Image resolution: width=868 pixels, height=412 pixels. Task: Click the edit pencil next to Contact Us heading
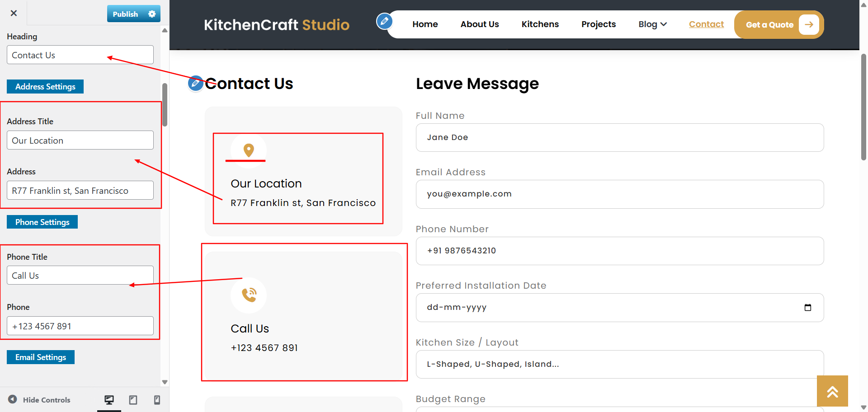coord(195,83)
